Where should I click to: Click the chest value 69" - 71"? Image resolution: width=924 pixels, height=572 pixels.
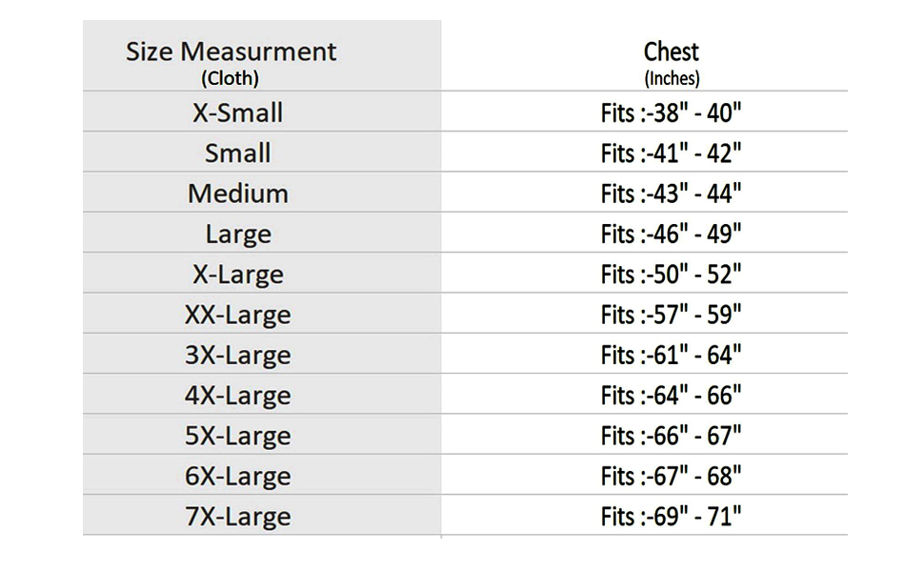coord(672,518)
